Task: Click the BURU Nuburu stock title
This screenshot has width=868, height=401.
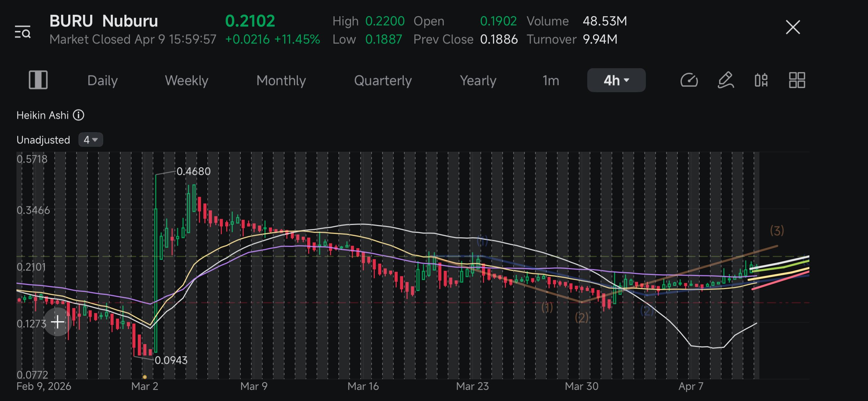Action: (x=104, y=21)
